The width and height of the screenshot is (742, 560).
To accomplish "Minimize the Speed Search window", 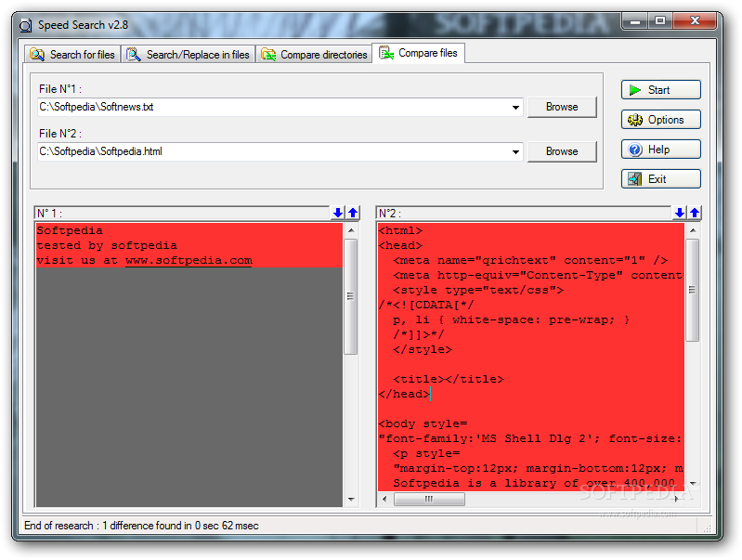I will point(635,20).
